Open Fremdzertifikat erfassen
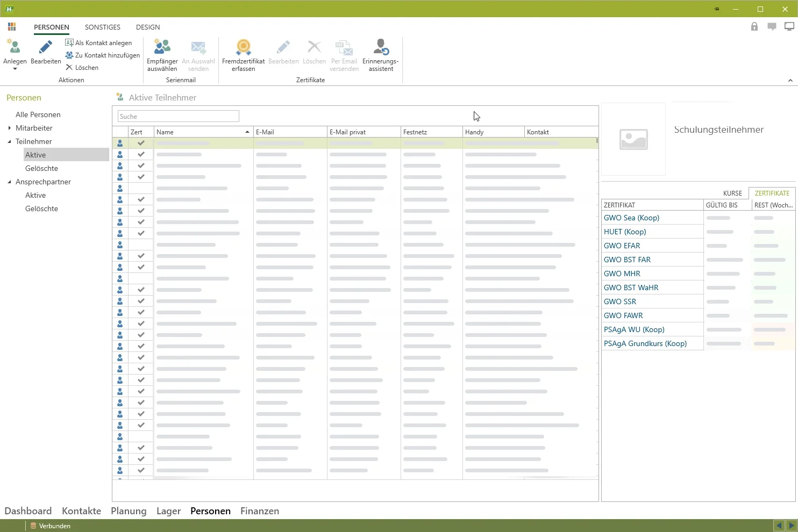 point(244,55)
